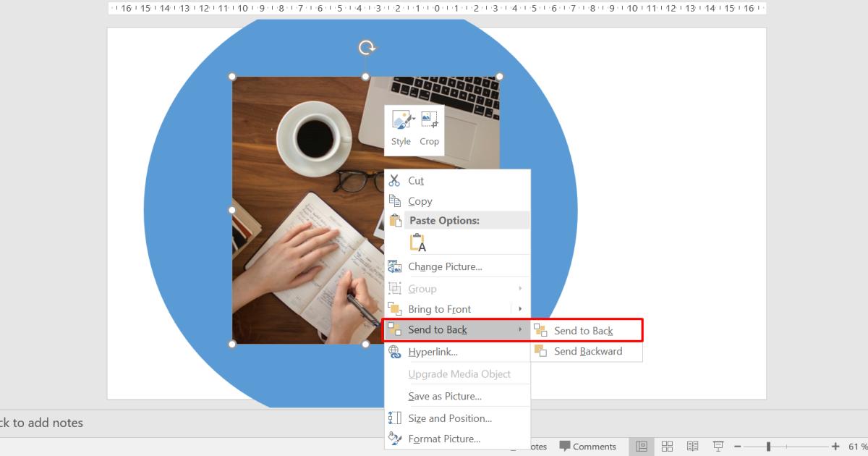Screen dimensions: 868x456
Task: Select Send Backward from the submenu
Action: [x=588, y=352]
